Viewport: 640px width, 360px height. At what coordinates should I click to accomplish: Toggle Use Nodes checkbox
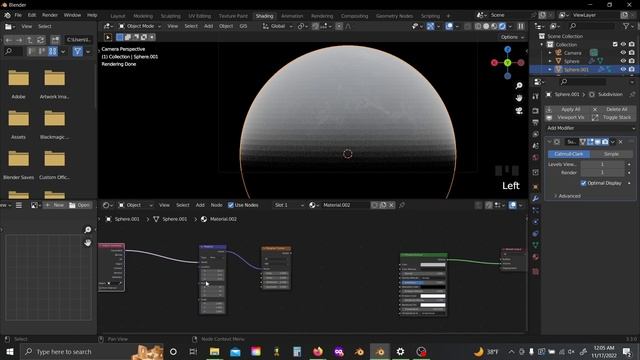pyautogui.click(x=231, y=205)
